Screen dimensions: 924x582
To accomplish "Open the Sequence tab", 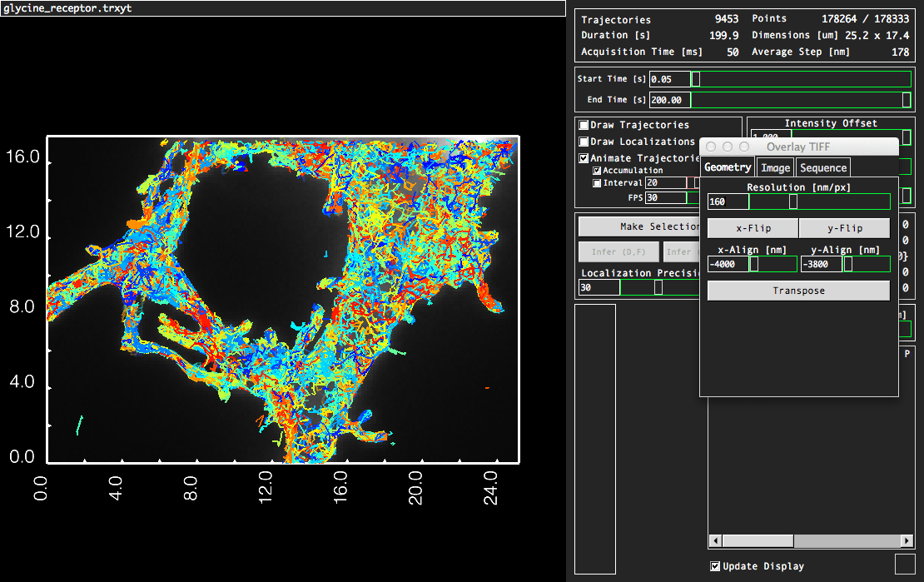I will pos(822,167).
